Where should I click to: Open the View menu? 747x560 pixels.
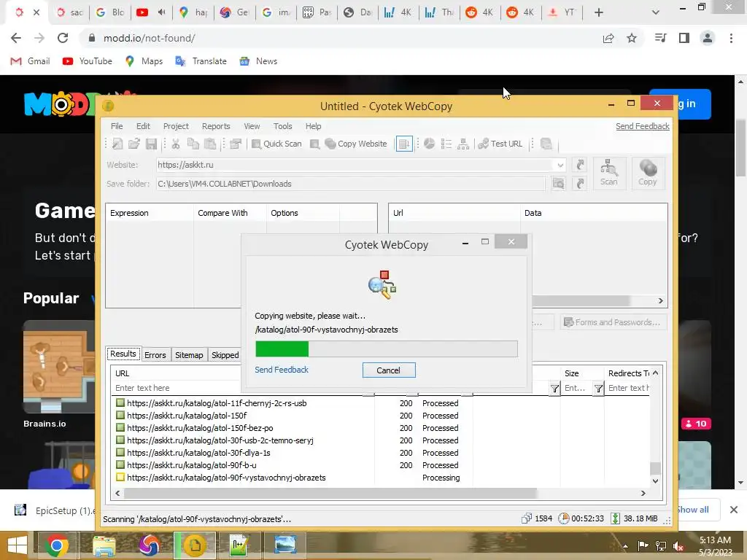(x=252, y=126)
